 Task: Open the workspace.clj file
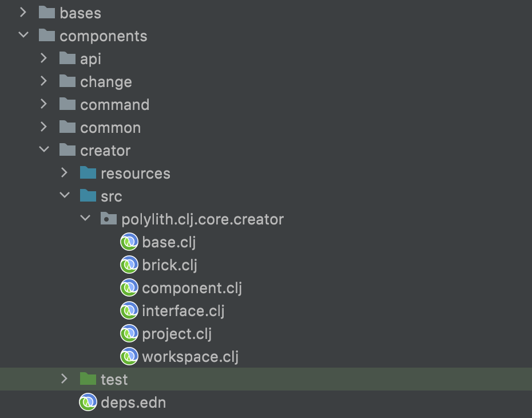190,357
